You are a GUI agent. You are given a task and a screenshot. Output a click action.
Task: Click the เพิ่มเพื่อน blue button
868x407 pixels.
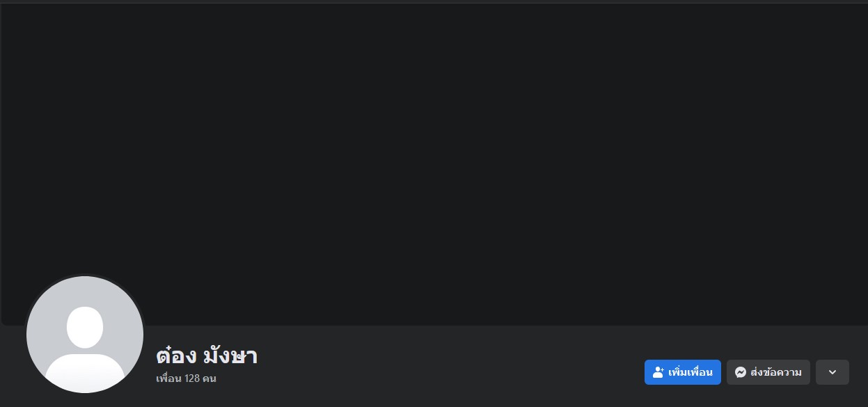(x=683, y=372)
